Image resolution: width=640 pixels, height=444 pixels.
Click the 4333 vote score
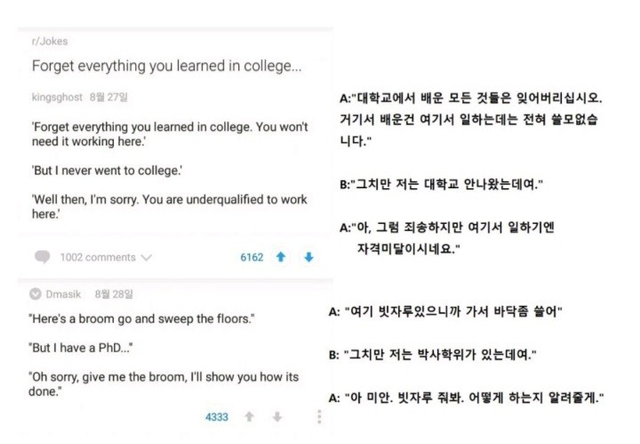(x=218, y=415)
